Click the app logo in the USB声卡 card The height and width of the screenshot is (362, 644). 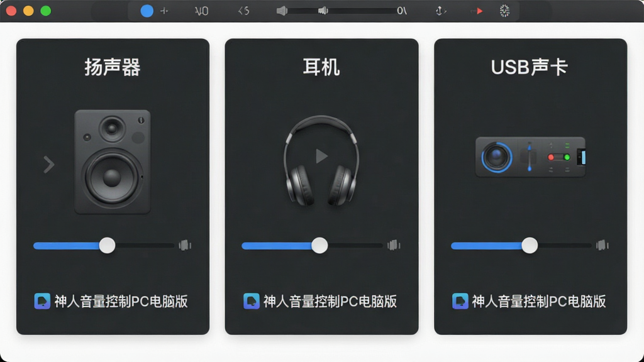[x=460, y=301]
